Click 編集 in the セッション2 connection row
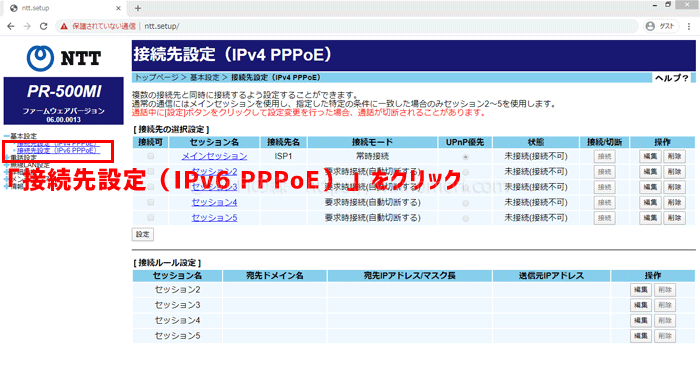Viewport: 700px width, 372px height. point(650,172)
